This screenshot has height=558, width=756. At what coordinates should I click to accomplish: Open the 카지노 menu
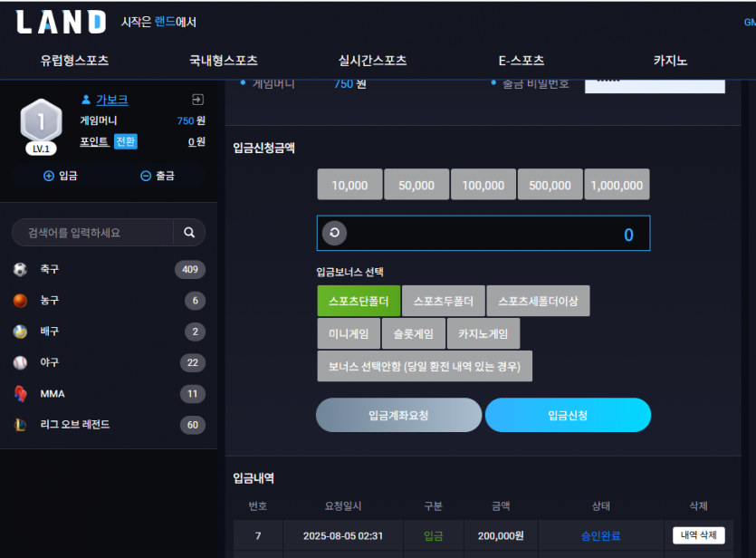click(670, 61)
